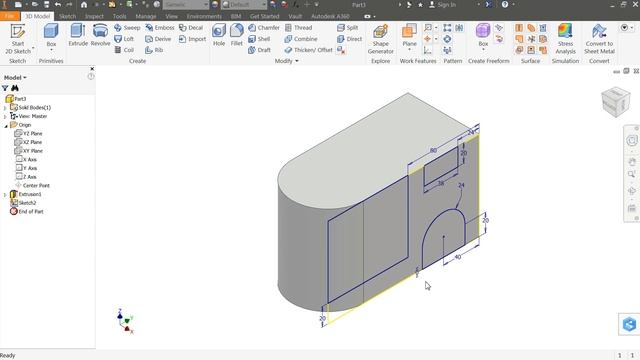This screenshot has height=360, width=640.
Task: Open the View tab
Action: pos(171,16)
